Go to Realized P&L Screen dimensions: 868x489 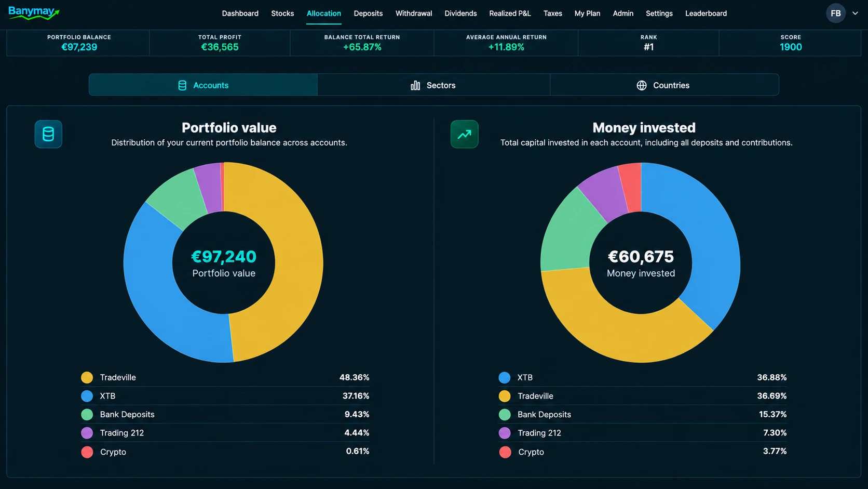(x=510, y=14)
